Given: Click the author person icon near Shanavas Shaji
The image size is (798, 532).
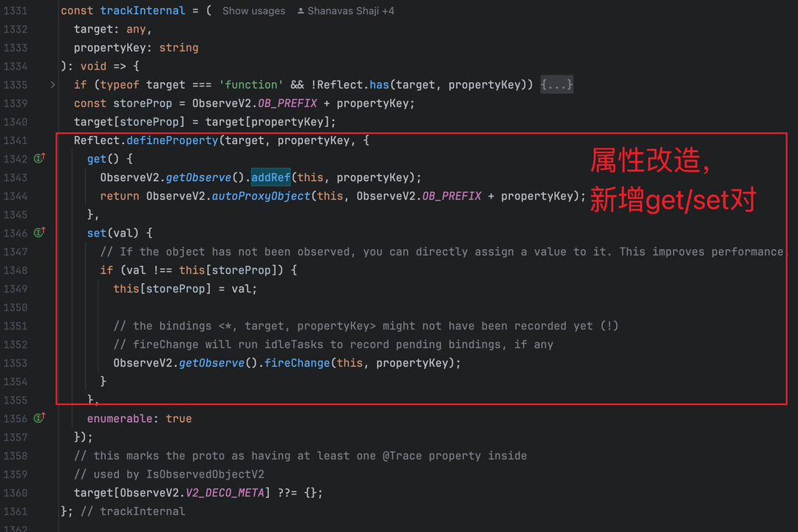Looking at the screenshot, I should [x=301, y=10].
